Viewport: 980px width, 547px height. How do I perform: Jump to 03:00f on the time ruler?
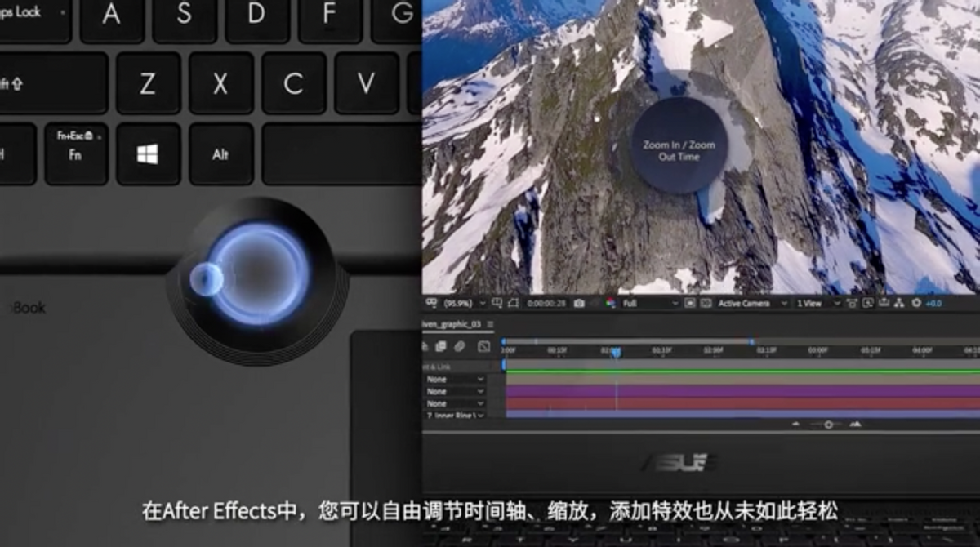click(817, 350)
